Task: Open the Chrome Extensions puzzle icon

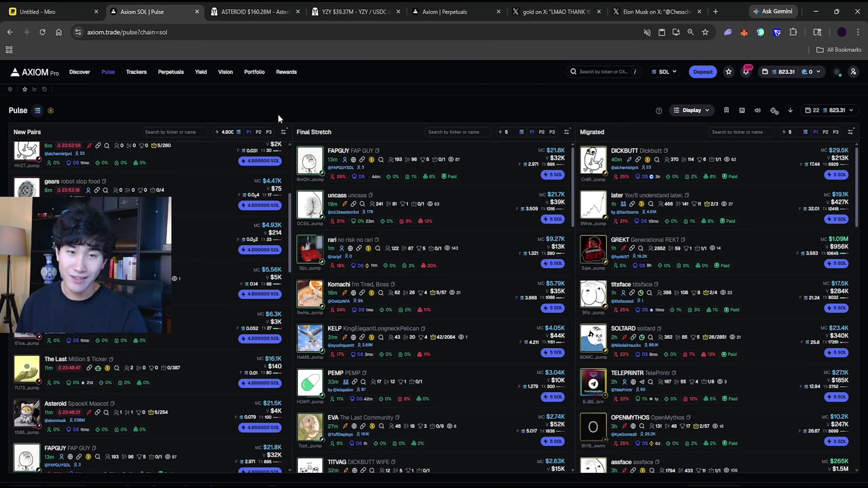Action: tap(793, 32)
